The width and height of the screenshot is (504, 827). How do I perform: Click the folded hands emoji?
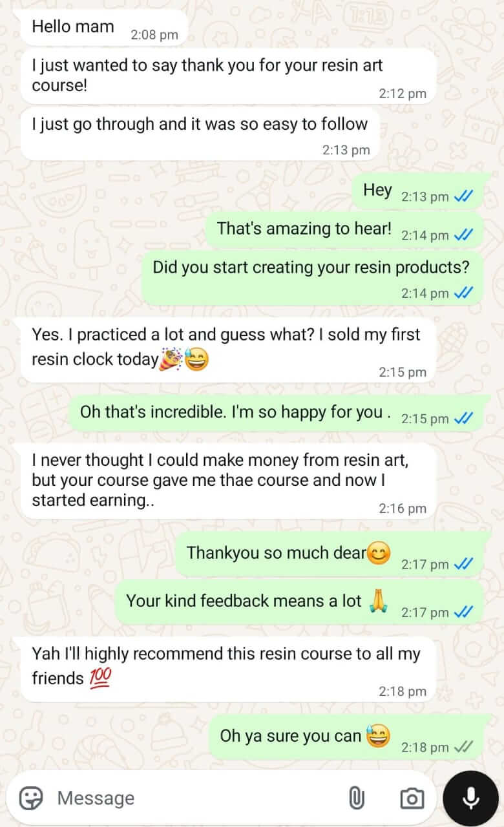377,601
